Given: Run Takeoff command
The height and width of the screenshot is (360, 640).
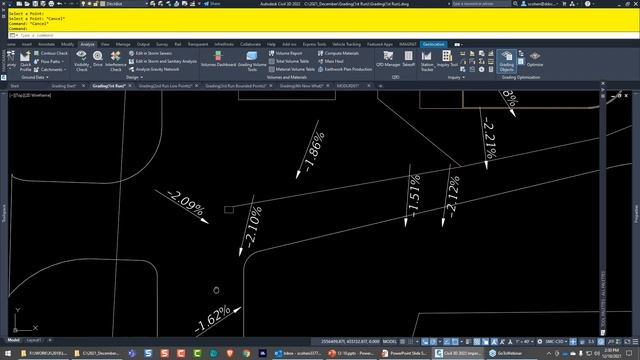Looking at the screenshot, I should tap(409, 59).
